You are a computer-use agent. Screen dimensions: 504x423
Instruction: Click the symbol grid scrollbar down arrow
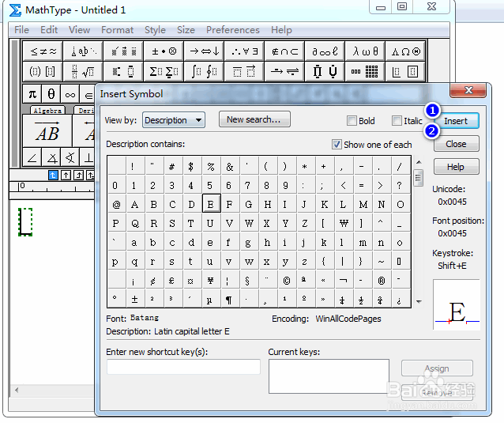point(419,302)
